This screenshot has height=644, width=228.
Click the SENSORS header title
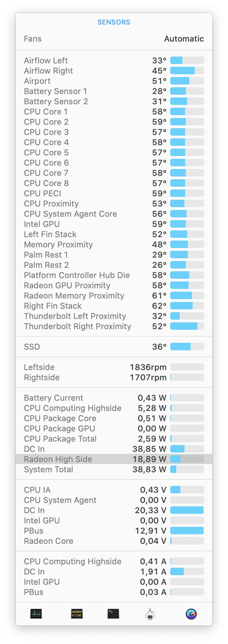tap(114, 22)
